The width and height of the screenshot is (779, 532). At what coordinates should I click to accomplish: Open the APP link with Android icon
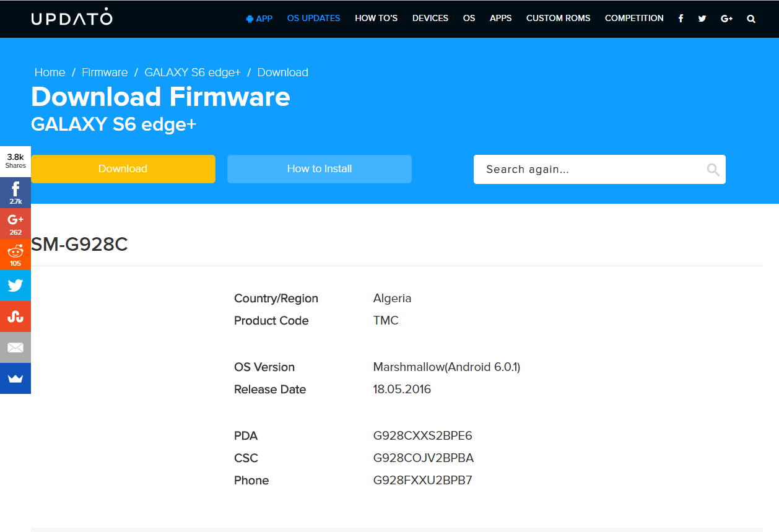(x=259, y=19)
